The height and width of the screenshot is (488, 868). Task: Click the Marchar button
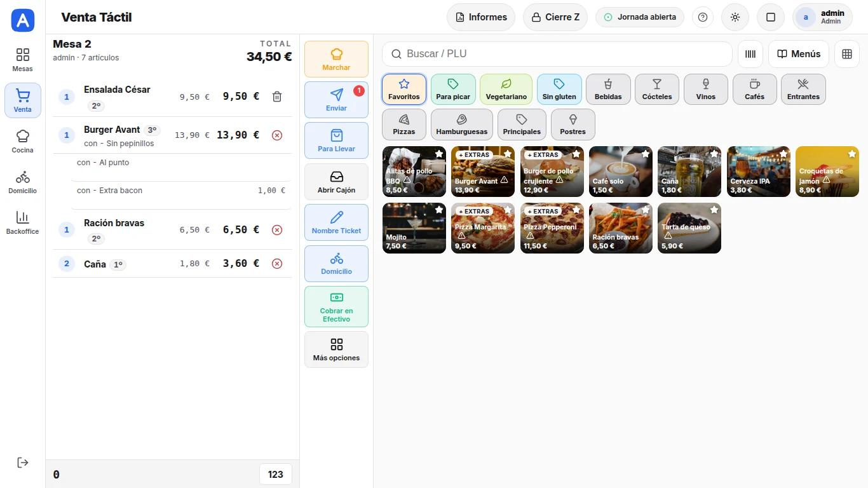pyautogui.click(x=336, y=59)
